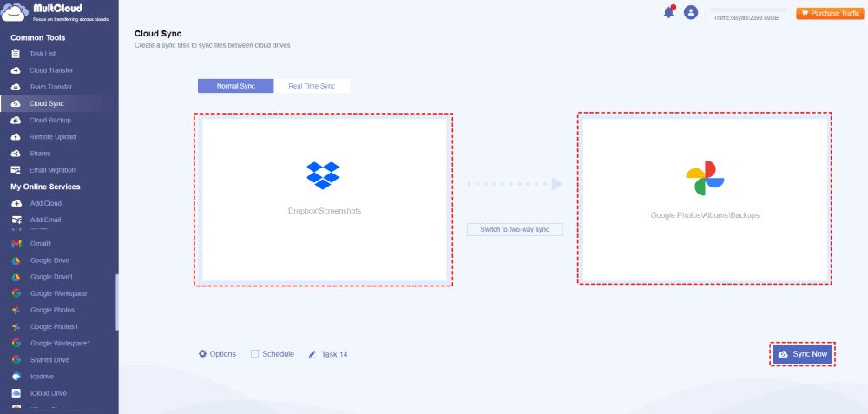This screenshot has width=868, height=414.
Task: Click the Schedule label text
Action: tap(278, 353)
